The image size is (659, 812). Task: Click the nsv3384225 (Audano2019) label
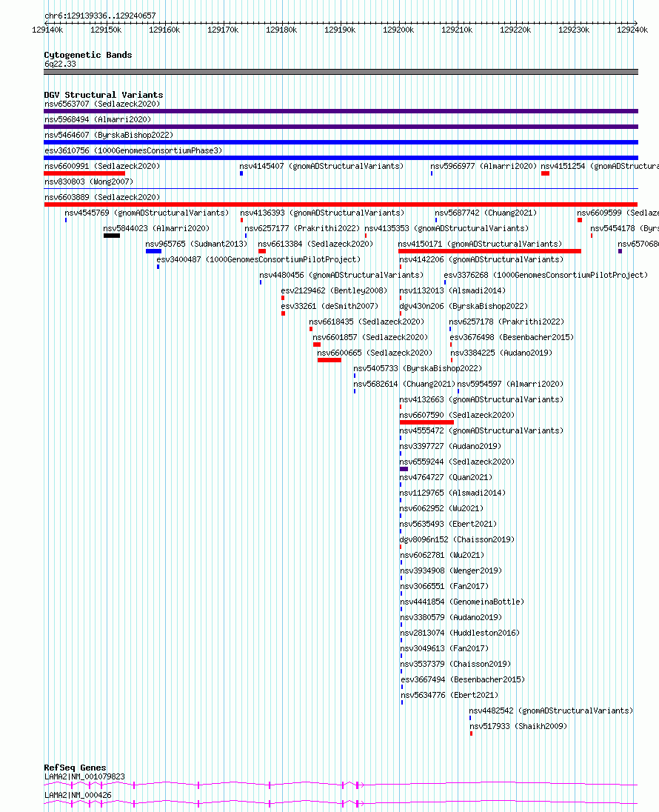[x=501, y=353]
